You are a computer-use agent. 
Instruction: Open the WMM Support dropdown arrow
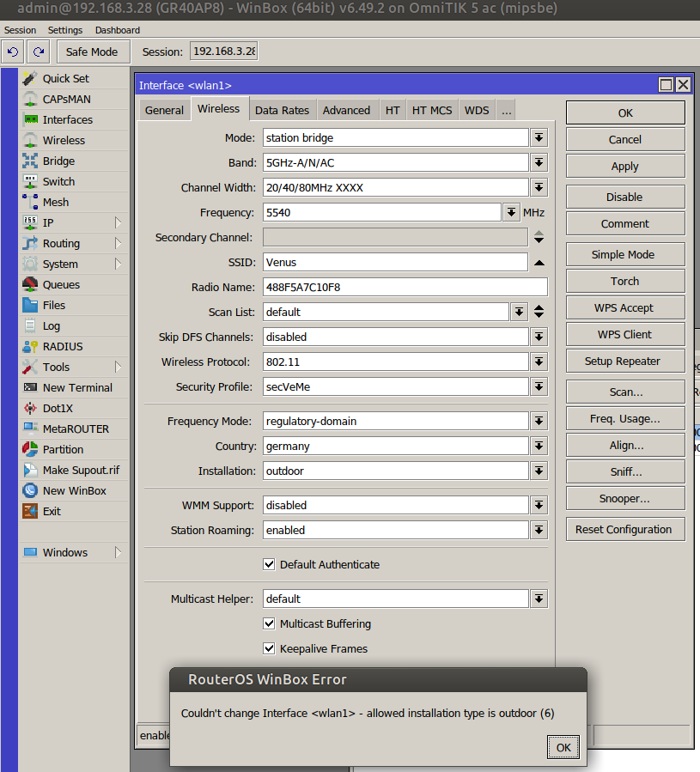tap(539, 506)
